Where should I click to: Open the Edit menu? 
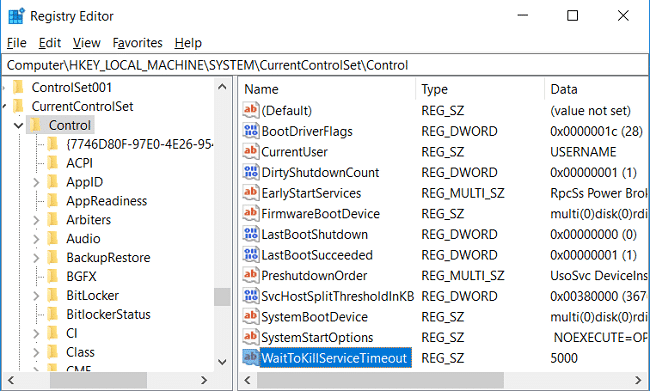click(50, 43)
